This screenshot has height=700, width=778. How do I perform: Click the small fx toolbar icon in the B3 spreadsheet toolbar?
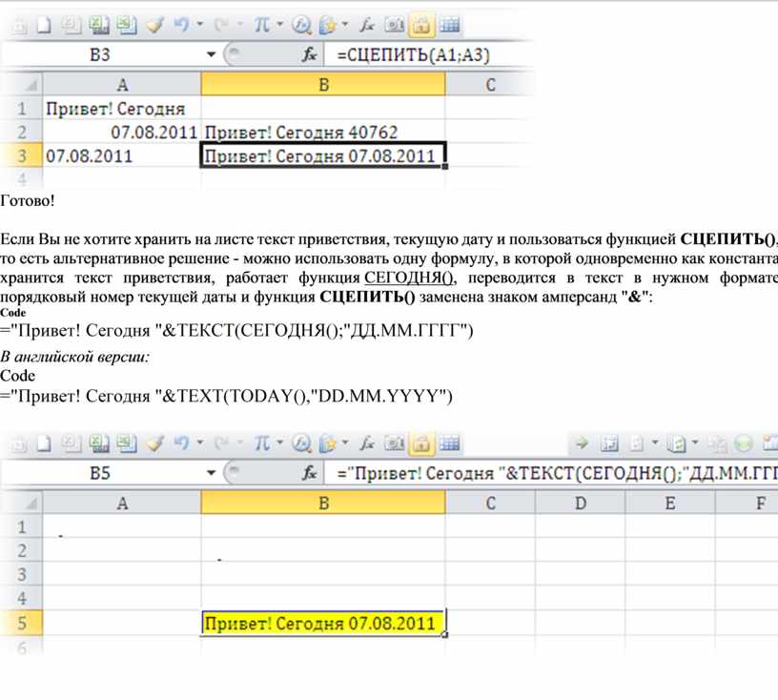pyautogui.click(x=367, y=25)
